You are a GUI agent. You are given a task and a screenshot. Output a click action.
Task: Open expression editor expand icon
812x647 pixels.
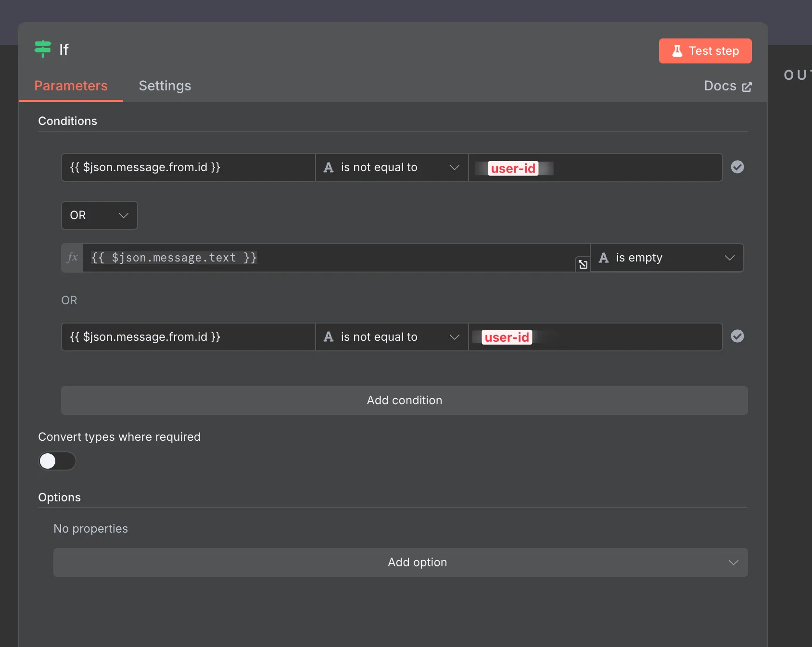click(x=583, y=264)
